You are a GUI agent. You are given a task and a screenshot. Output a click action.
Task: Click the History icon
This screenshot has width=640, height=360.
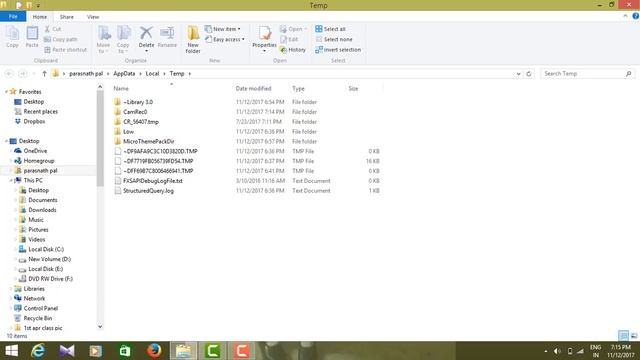coord(283,49)
